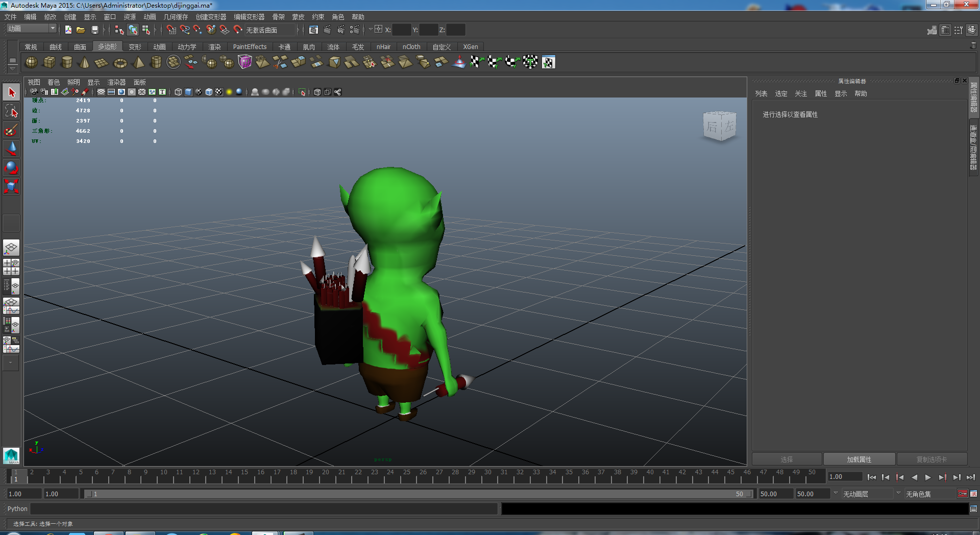This screenshot has width=980, height=535.
Task: Click the trash icon at shelf end
Action: click(x=973, y=45)
